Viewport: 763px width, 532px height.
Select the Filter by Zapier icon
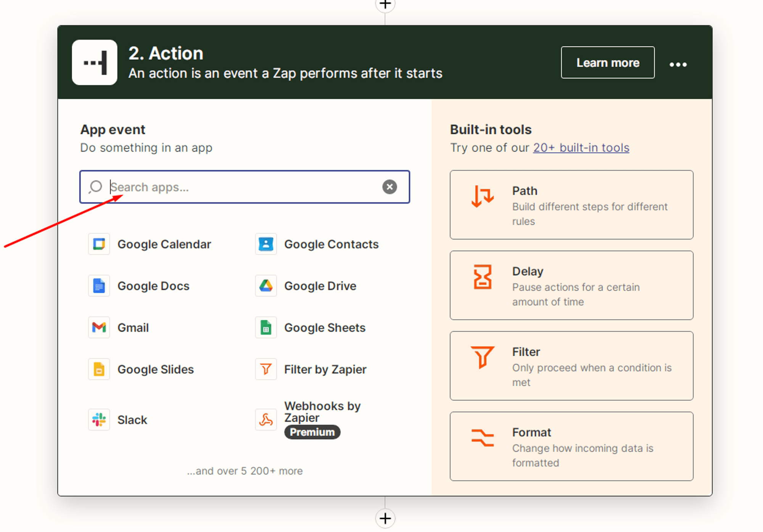click(x=266, y=369)
